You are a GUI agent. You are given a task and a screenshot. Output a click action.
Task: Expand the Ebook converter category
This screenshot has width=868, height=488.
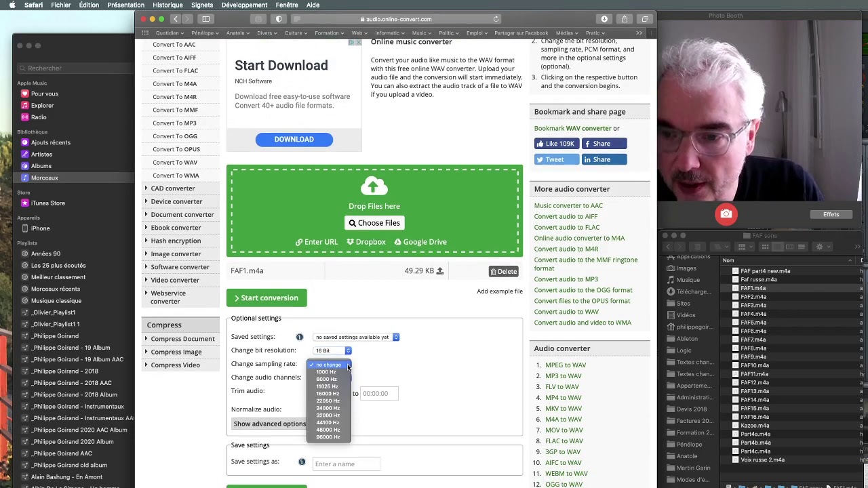coord(176,228)
